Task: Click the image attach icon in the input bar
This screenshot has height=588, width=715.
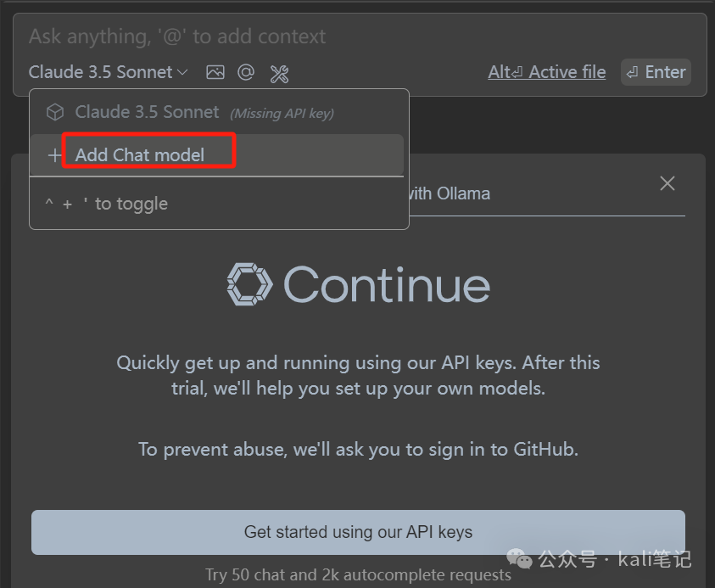Action: point(215,72)
